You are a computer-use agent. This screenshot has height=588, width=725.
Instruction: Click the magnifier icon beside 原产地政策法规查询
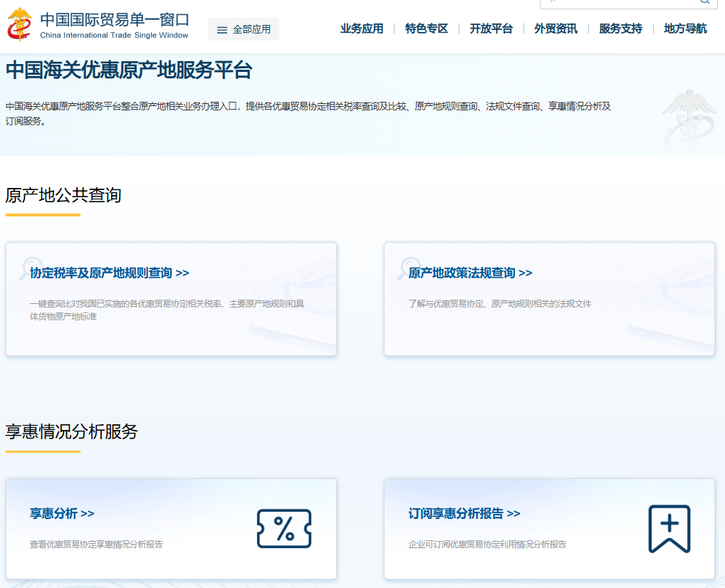(x=409, y=268)
